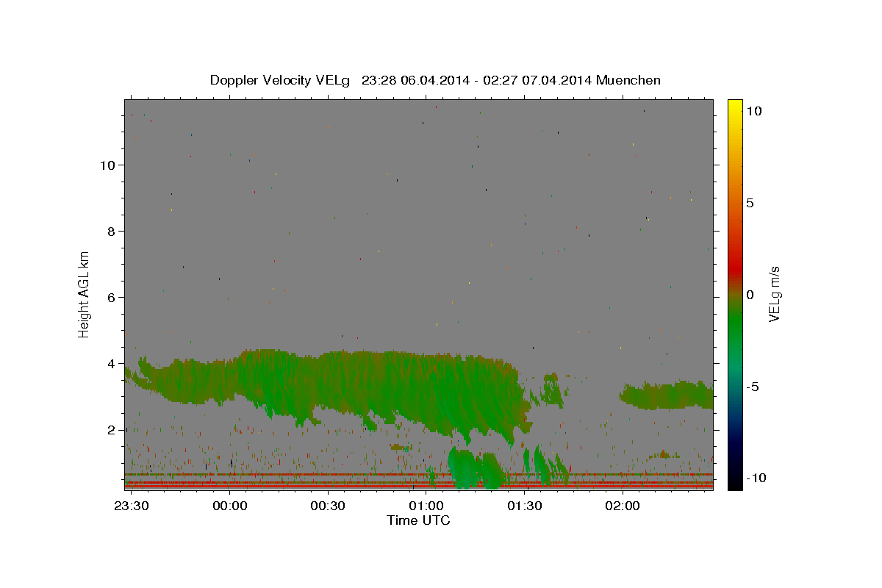The image size is (882, 588).
Task: Click the height tick label '10'
Action: (107, 165)
